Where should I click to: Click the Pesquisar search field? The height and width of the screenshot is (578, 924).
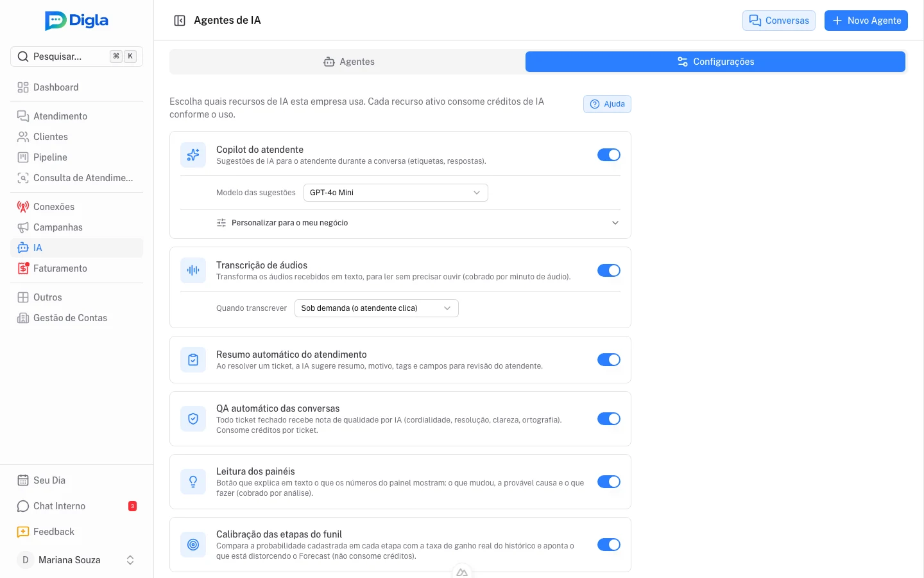pos(76,57)
